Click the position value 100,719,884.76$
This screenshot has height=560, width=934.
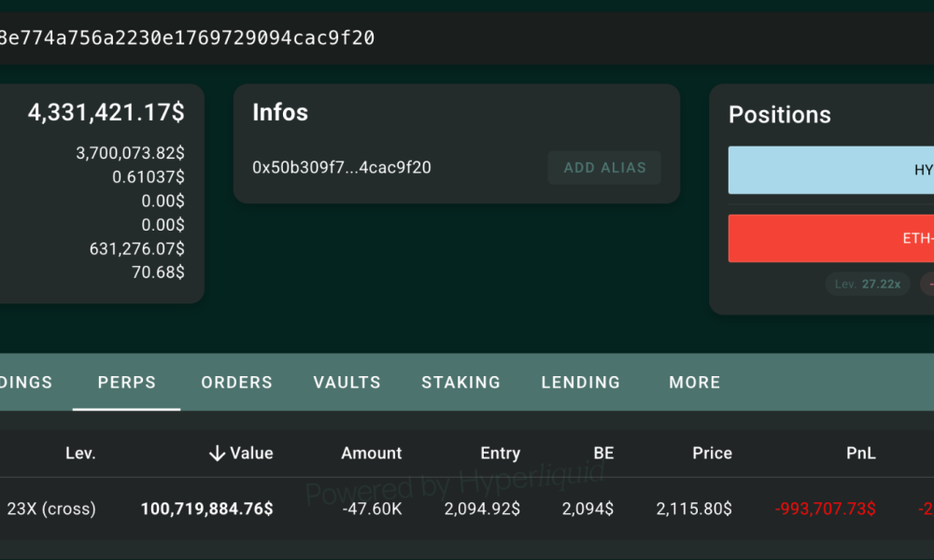[206, 509]
